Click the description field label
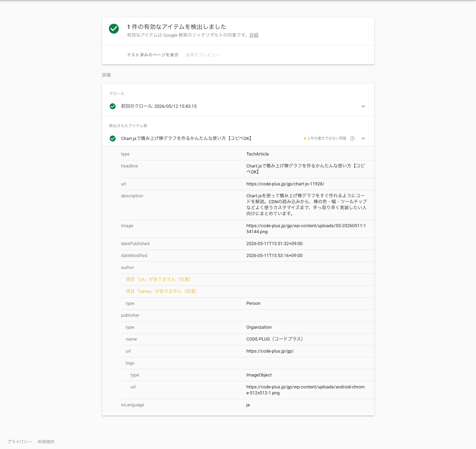Image resolution: width=476 pixels, height=449 pixels. tap(132, 196)
